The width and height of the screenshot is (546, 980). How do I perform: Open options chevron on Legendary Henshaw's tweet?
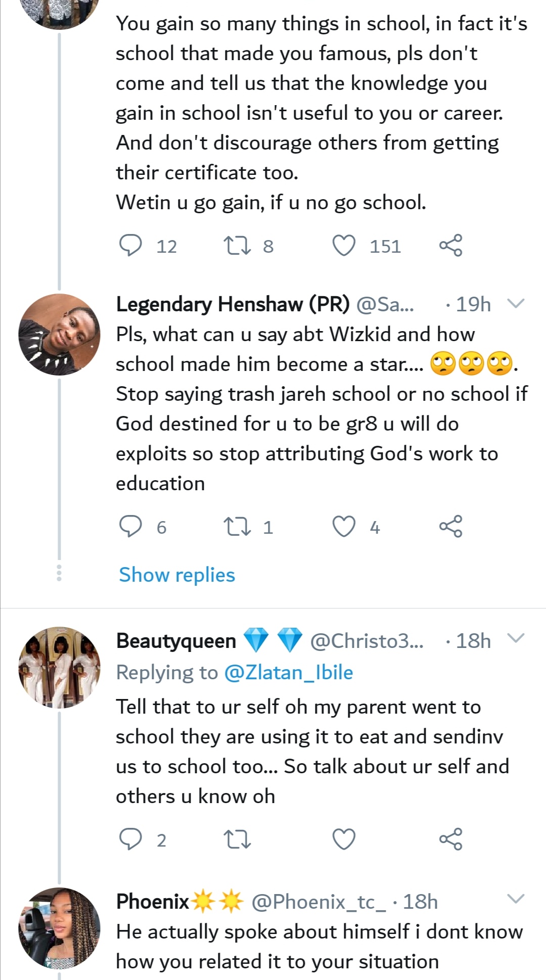coord(516,303)
